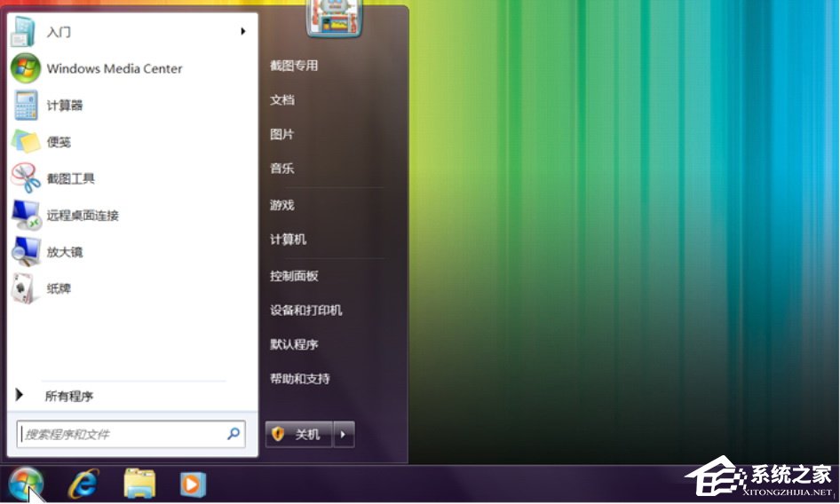Click the Start orb button
The width and height of the screenshot is (840, 504).
[x=26, y=484]
